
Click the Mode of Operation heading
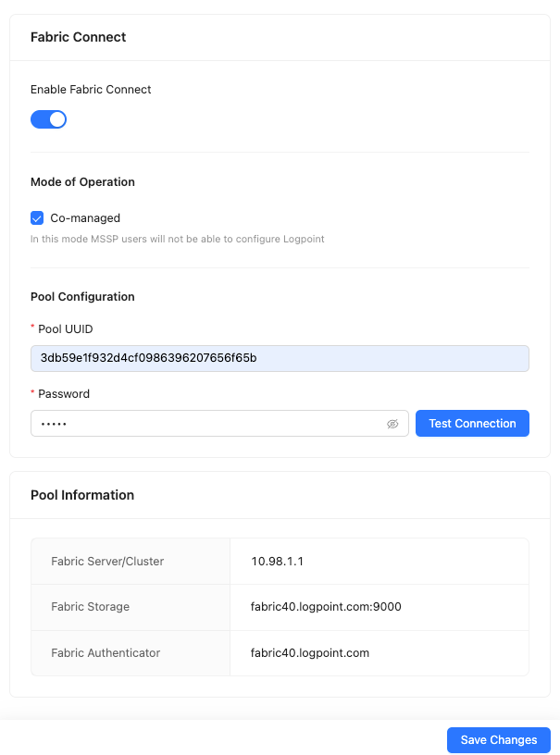tap(82, 182)
